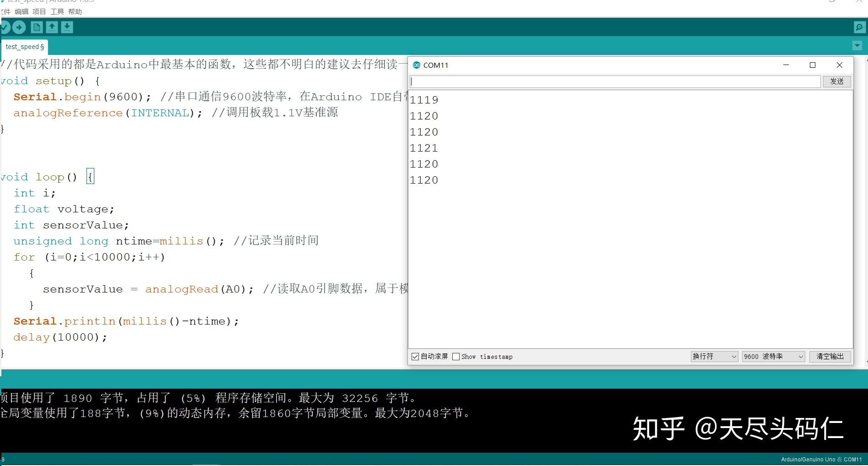Maximize the COM11 serial monitor window
The height and width of the screenshot is (466, 868).
click(x=813, y=65)
